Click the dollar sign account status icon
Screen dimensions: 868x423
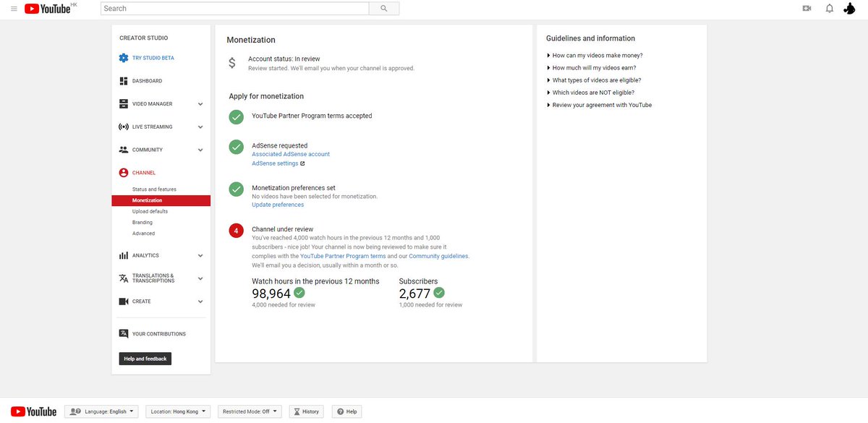tap(232, 63)
